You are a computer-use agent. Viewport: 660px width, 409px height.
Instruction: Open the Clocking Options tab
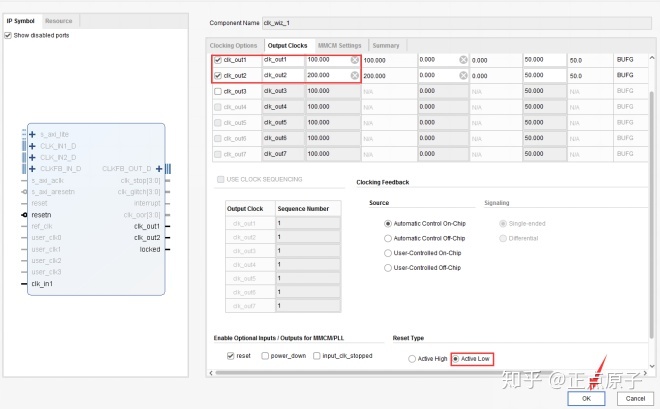pos(233,45)
